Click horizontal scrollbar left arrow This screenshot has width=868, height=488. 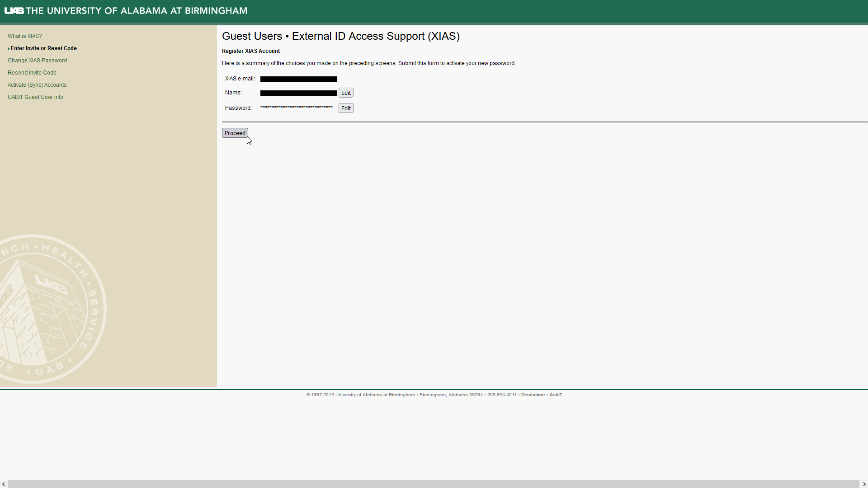tap(4, 484)
